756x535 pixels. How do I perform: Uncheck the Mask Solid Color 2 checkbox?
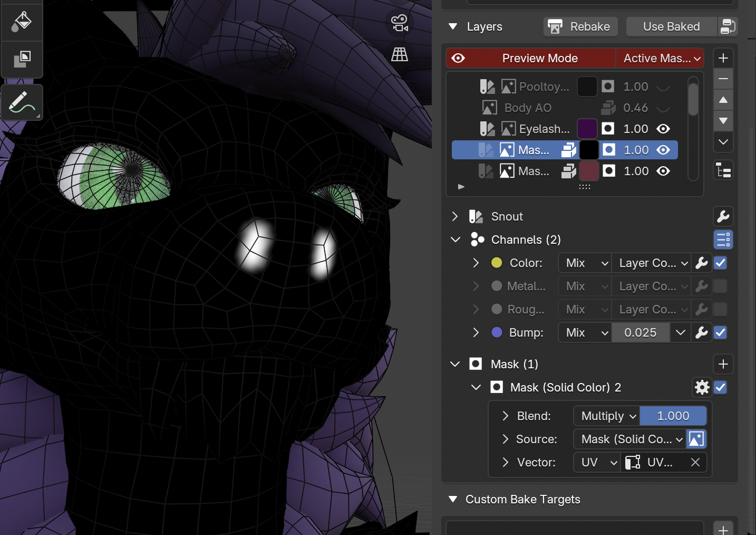[720, 387]
